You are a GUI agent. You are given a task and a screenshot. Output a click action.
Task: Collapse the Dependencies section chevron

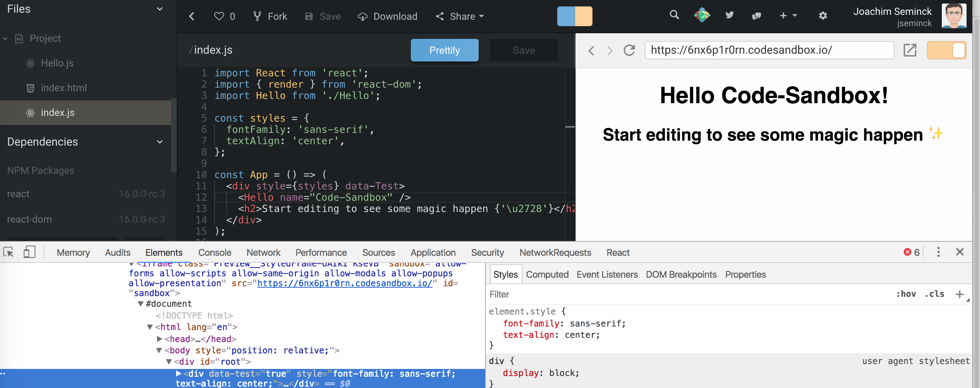(160, 142)
